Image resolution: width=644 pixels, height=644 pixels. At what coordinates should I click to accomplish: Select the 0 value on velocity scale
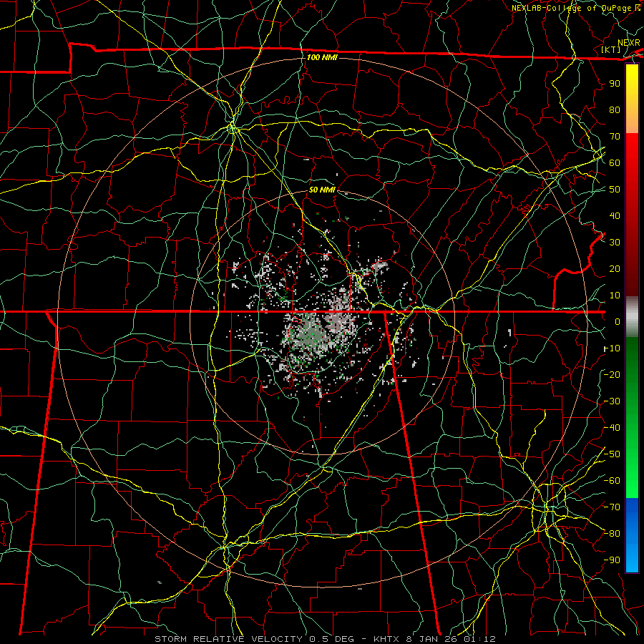tap(618, 321)
